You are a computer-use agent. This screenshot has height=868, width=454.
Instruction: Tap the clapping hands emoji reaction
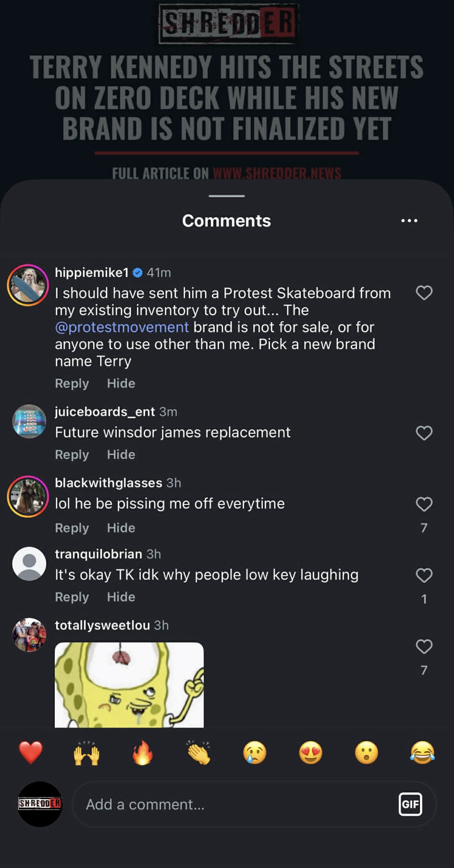(x=198, y=753)
